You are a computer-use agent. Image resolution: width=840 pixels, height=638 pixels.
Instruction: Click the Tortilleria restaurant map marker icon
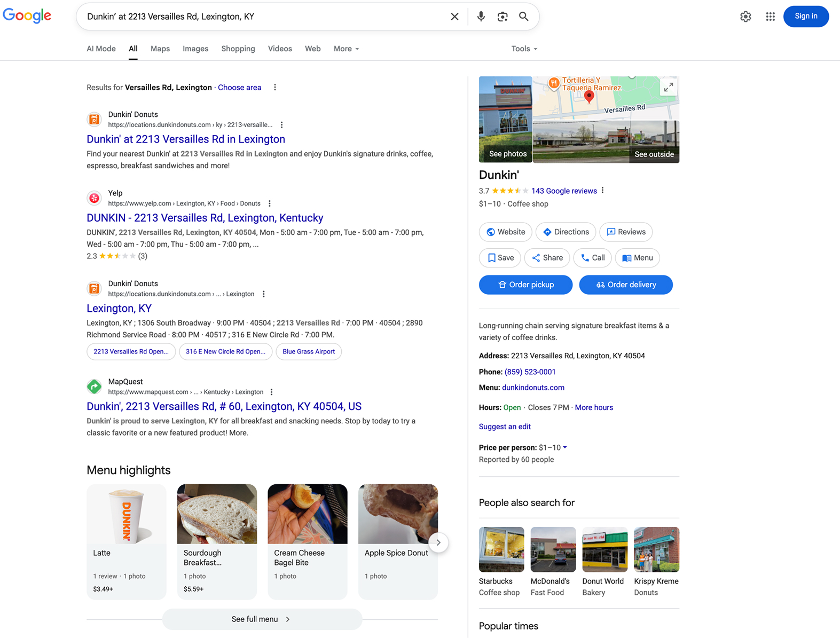554,83
